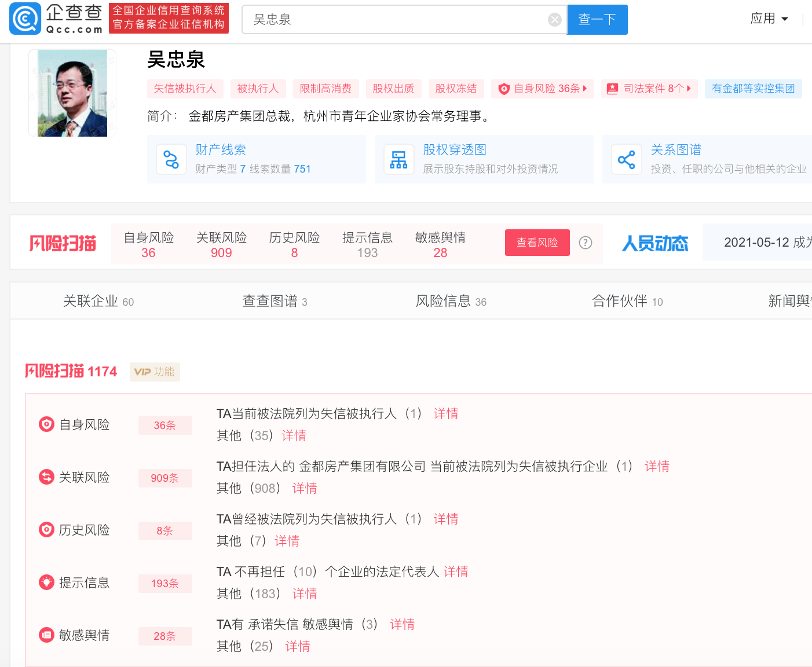Click the 股权出质 tag

393,89
